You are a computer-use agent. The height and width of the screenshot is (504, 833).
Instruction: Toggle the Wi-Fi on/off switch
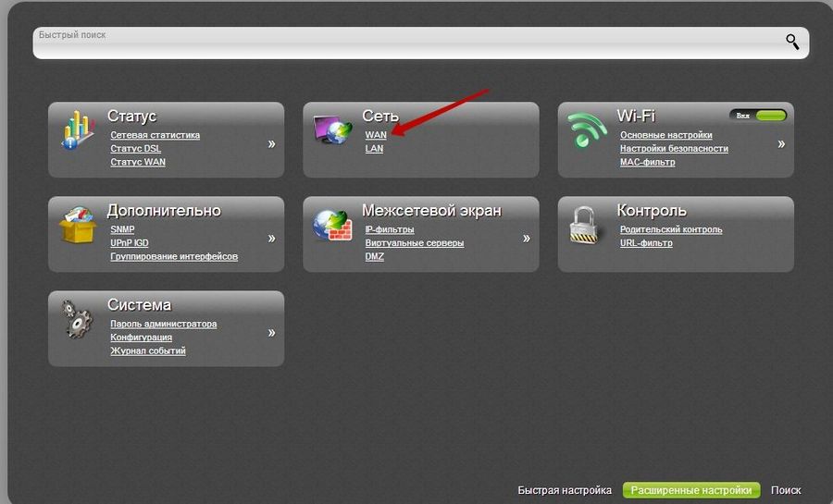point(758,116)
